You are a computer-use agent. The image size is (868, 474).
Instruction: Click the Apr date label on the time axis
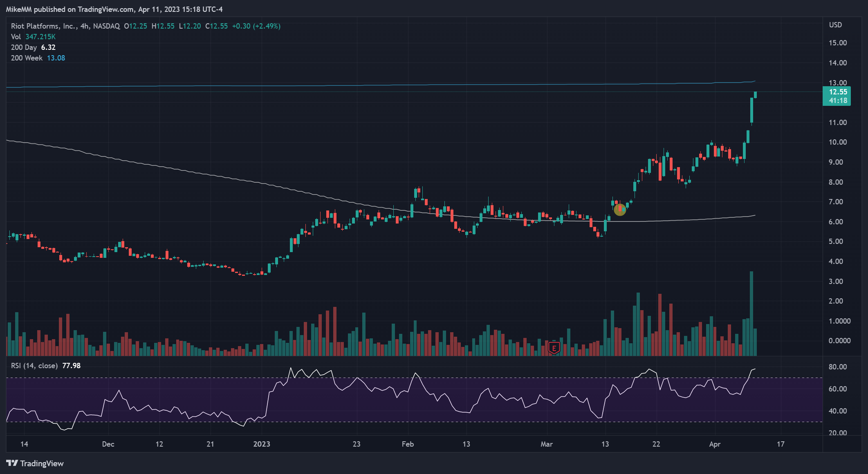[715, 444]
